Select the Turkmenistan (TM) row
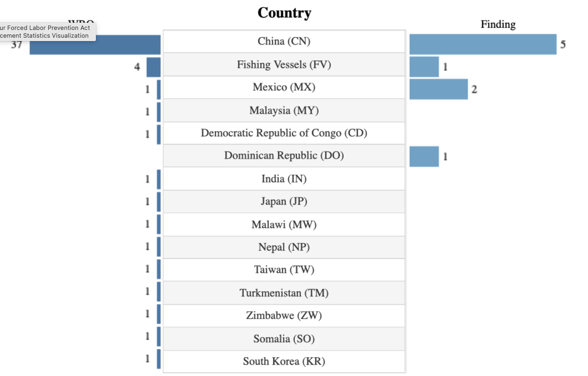The width and height of the screenshot is (588, 376). point(284,293)
